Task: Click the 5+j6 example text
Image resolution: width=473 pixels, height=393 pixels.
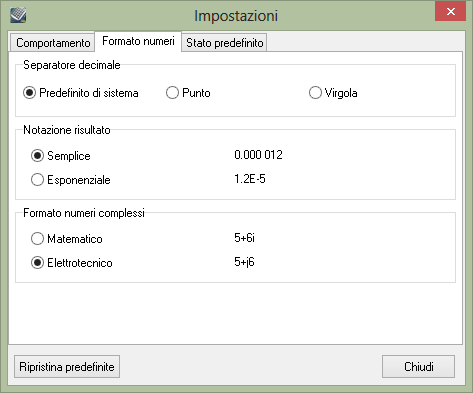Action: (x=244, y=262)
